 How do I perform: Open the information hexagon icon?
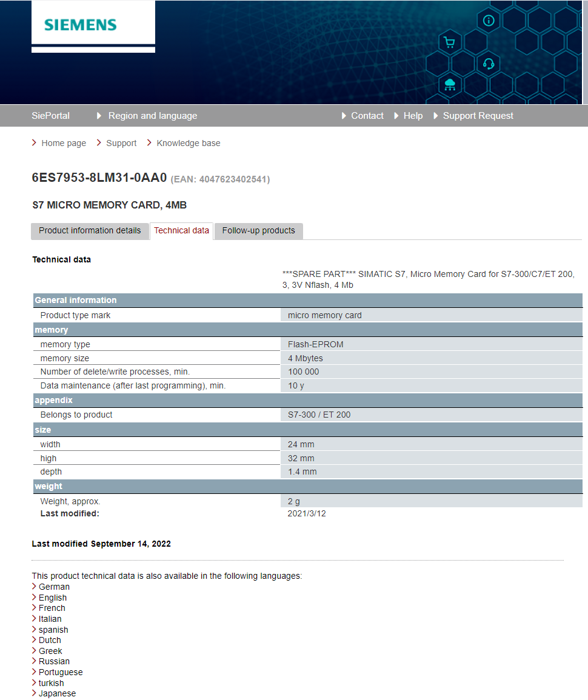coord(489,20)
